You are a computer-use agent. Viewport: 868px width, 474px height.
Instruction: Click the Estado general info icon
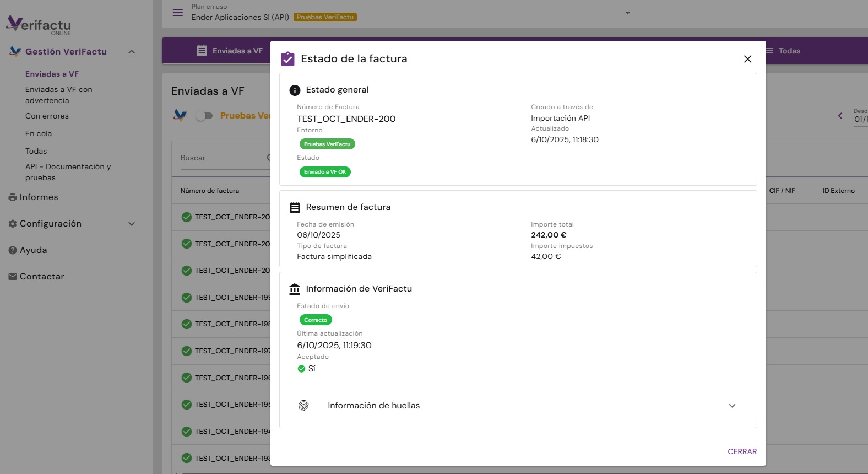[x=295, y=90]
